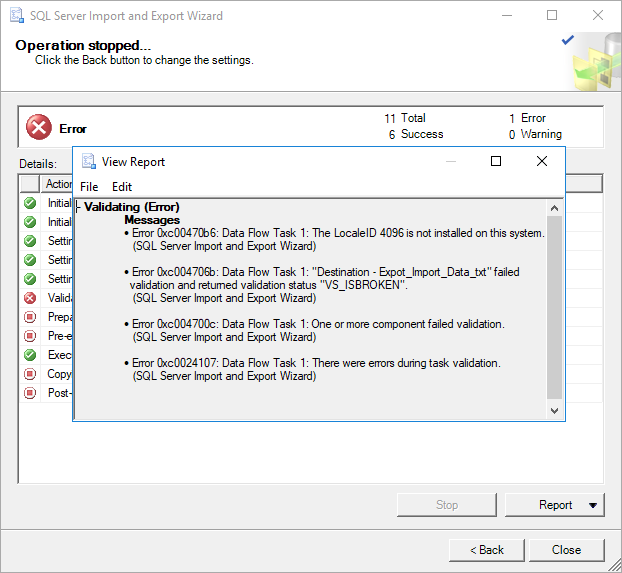The height and width of the screenshot is (573, 622).
Task: Open the Report button's dropdown arrow
Action: [x=593, y=505]
